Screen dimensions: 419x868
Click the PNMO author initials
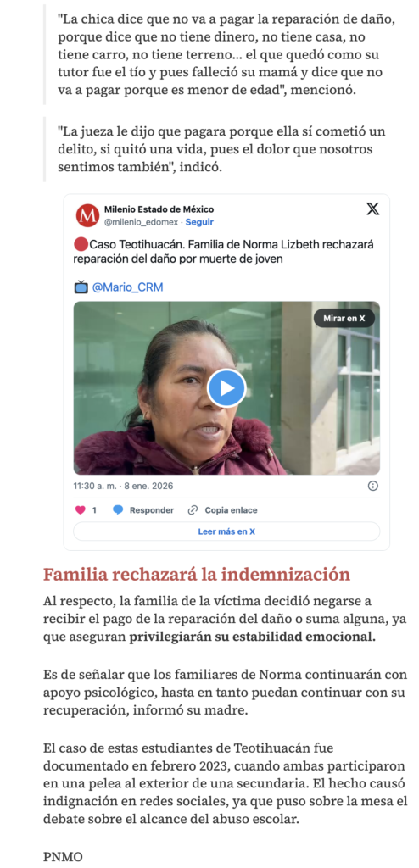[63, 857]
